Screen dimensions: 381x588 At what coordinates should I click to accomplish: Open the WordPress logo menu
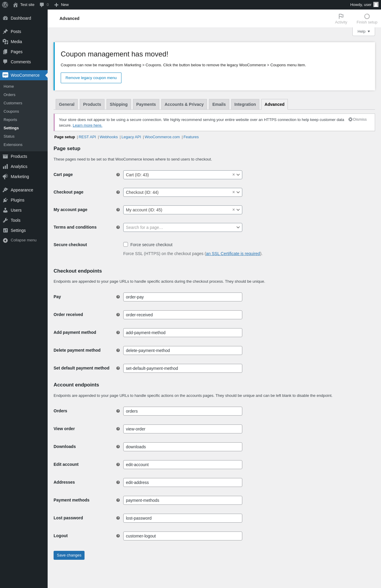[x=5, y=5]
